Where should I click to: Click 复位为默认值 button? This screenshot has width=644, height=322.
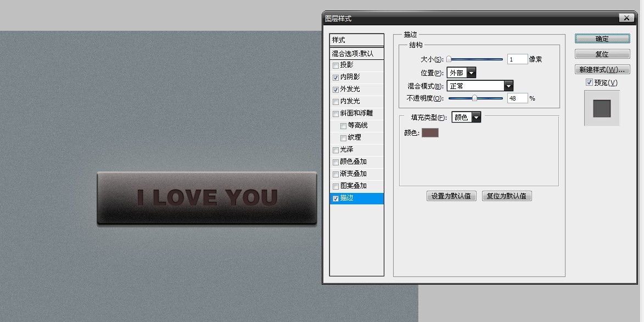pyautogui.click(x=506, y=196)
